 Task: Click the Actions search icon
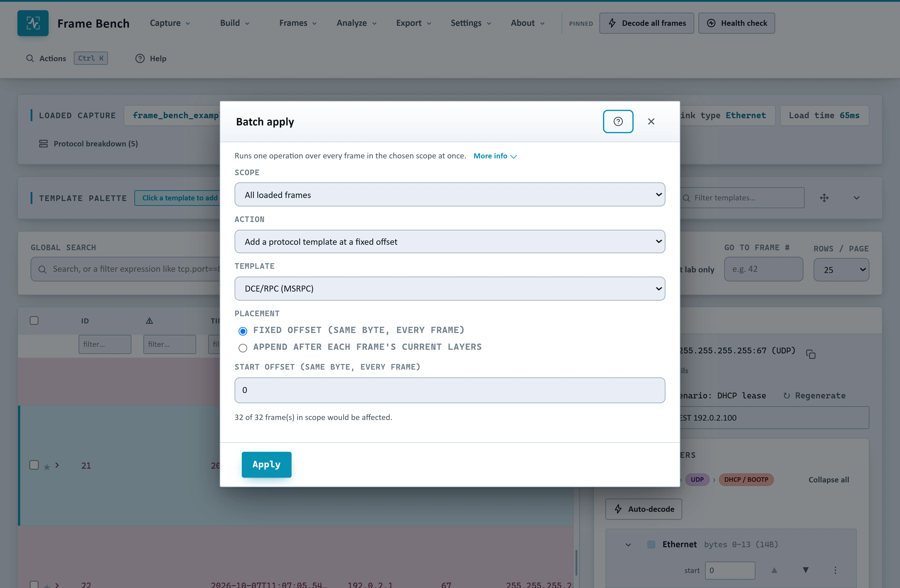[30, 58]
